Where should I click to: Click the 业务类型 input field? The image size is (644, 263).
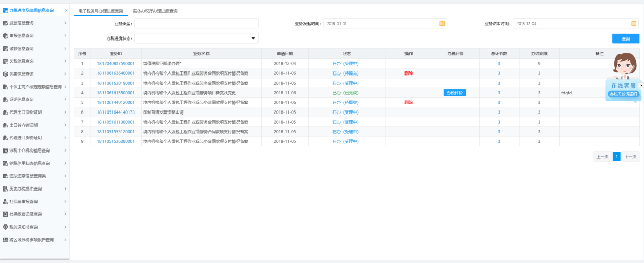196,24
